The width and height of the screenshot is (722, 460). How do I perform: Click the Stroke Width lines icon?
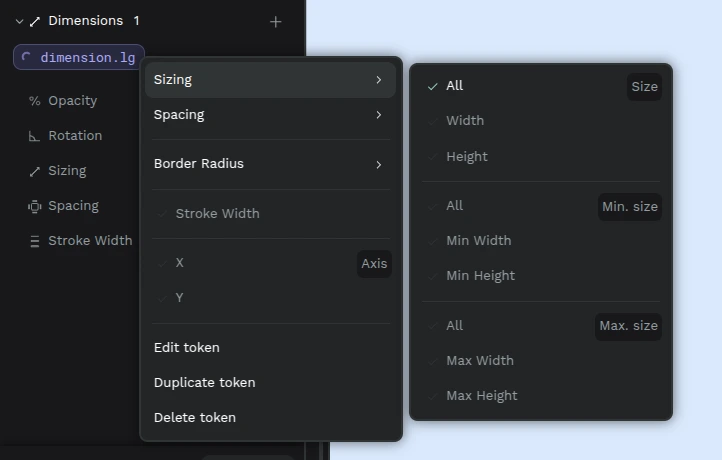click(x=35, y=241)
